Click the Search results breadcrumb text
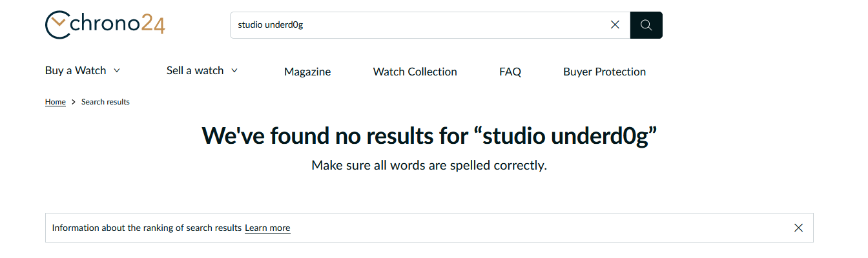Screen dimensions: 868x258 click(x=105, y=102)
